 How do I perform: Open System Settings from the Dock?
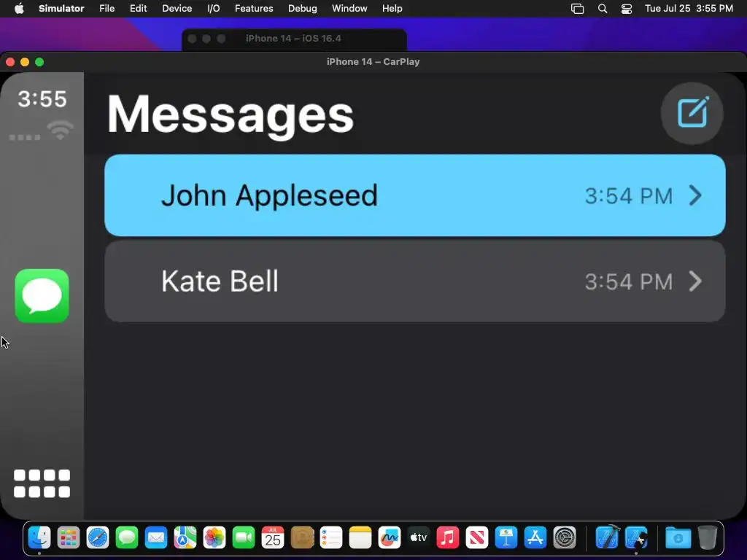(565, 537)
